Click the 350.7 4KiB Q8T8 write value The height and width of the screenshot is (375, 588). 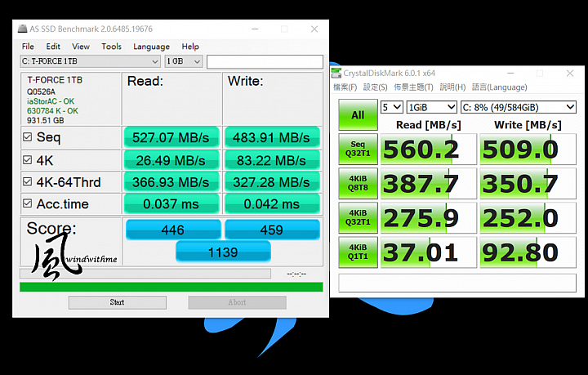tap(528, 183)
